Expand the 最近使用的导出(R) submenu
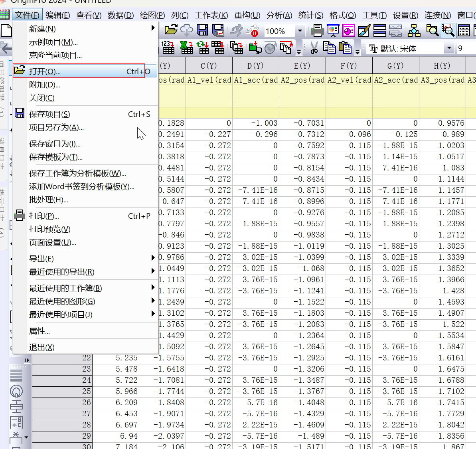 [x=85, y=272]
